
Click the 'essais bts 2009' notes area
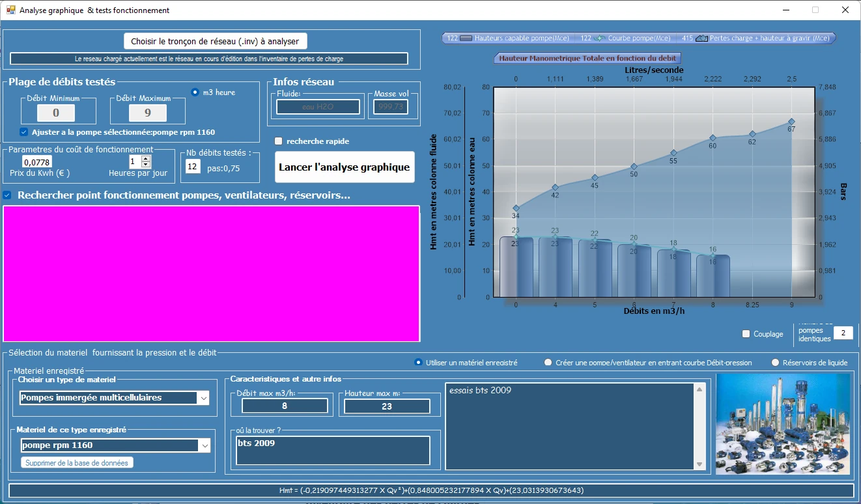571,426
